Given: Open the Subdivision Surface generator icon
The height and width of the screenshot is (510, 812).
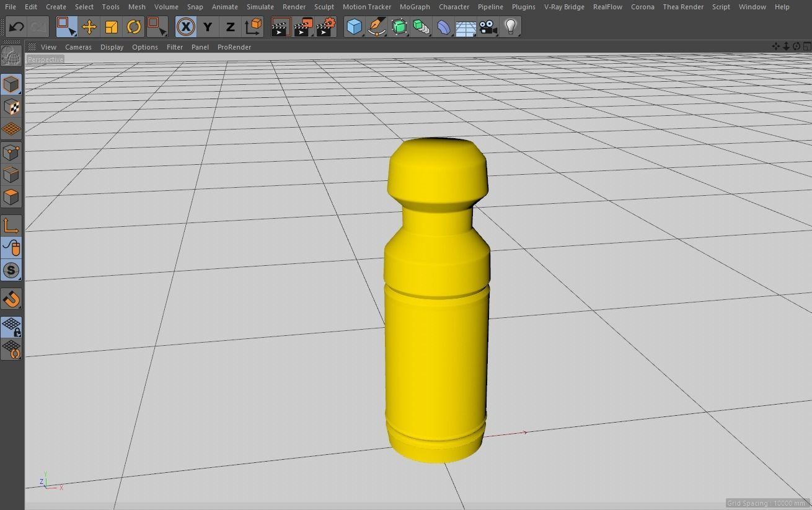Looking at the screenshot, I should 399,27.
